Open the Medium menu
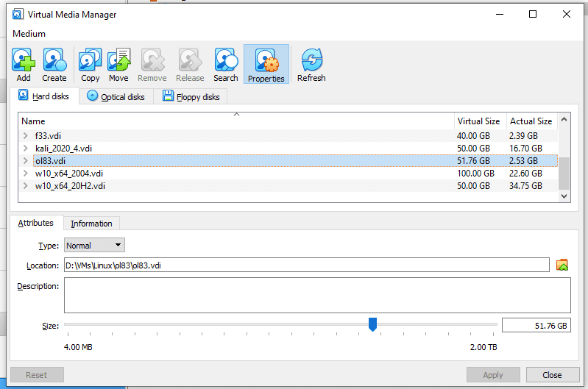 pyautogui.click(x=29, y=34)
